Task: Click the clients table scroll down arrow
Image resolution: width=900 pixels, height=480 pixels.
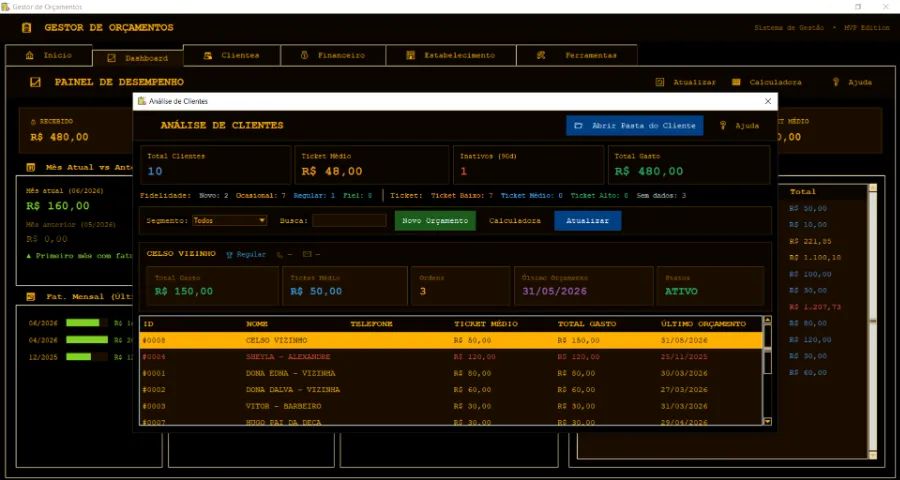Action: tap(768, 421)
